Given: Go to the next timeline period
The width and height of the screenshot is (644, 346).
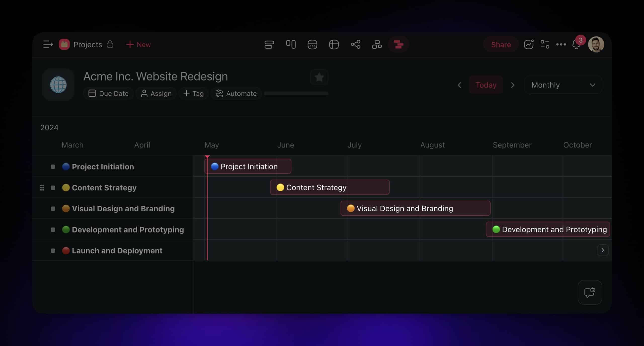Looking at the screenshot, I should pos(513,85).
